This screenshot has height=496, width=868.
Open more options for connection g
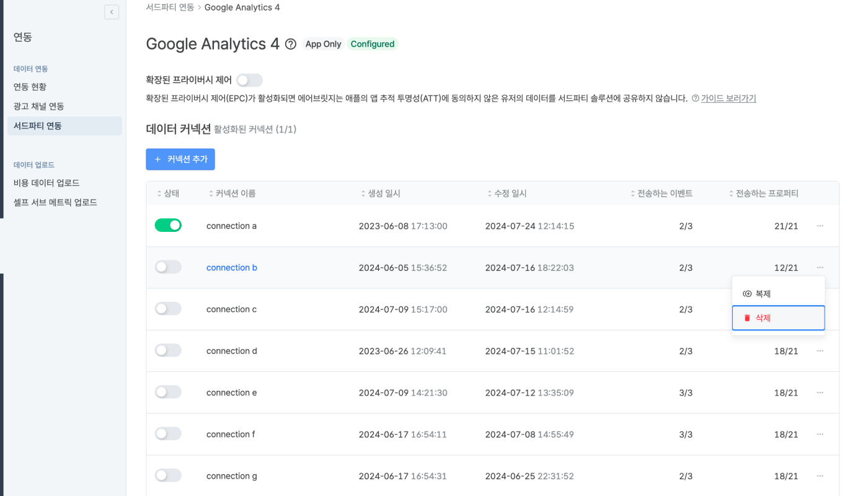[x=820, y=476]
